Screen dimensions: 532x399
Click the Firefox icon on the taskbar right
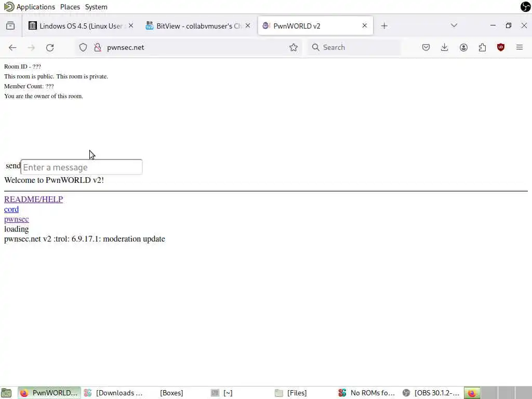pos(472,393)
